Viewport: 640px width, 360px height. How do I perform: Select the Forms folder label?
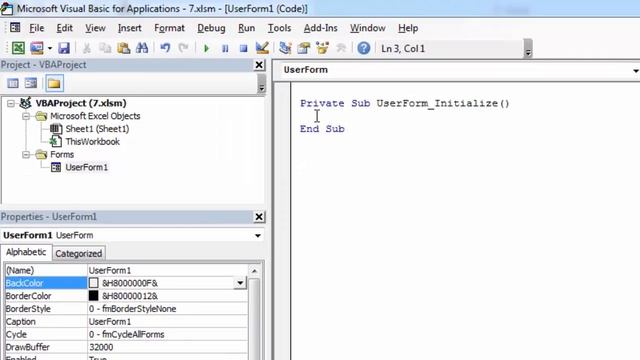(62, 155)
